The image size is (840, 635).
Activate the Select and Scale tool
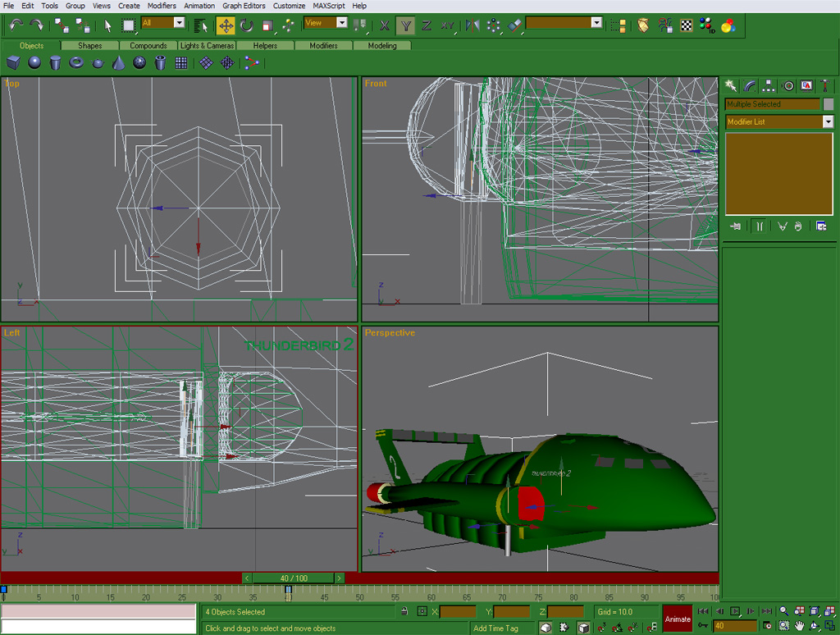coord(267,25)
